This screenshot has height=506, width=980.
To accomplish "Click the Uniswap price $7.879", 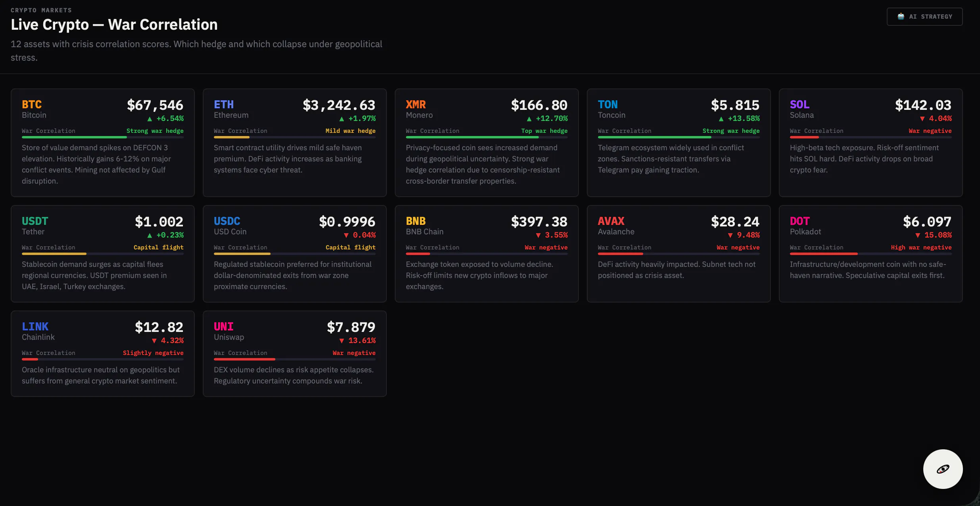I will pyautogui.click(x=351, y=327).
